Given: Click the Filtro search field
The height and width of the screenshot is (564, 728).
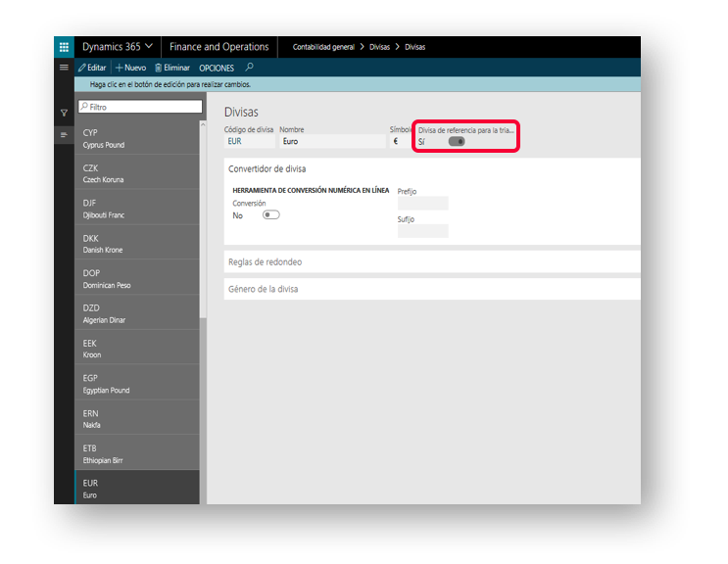Looking at the screenshot, I should (x=140, y=107).
